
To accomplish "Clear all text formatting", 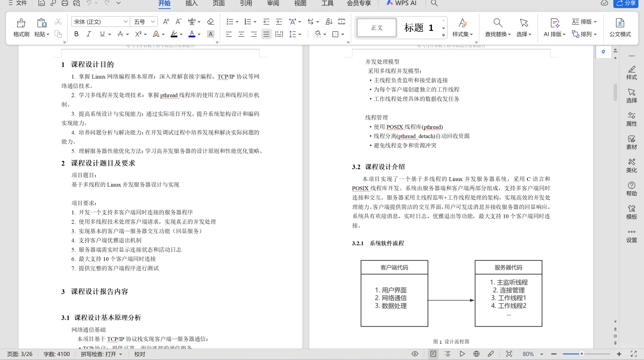I will [210, 21].
